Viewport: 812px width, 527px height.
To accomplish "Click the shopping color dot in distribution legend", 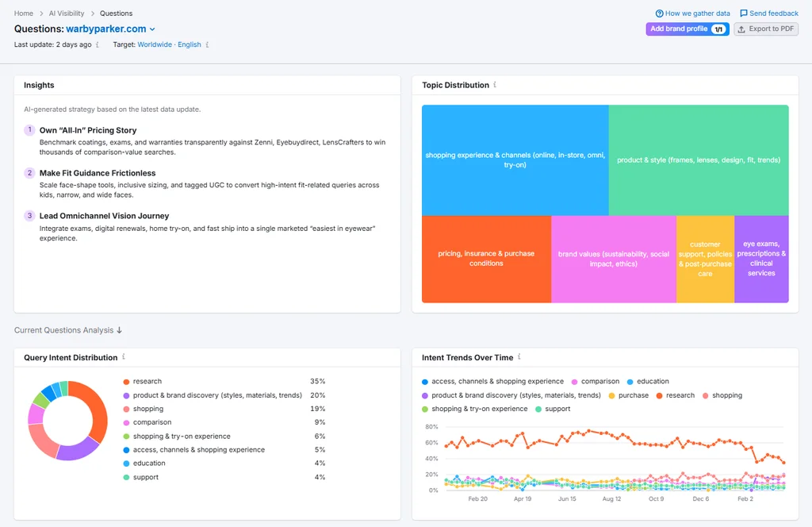I will 126,410.
